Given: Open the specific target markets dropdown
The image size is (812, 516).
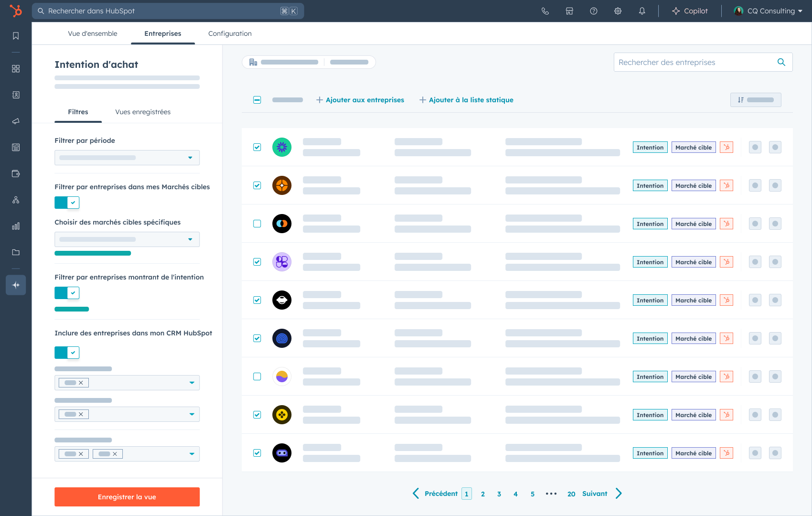Looking at the screenshot, I should pyautogui.click(x=127, y=239).
